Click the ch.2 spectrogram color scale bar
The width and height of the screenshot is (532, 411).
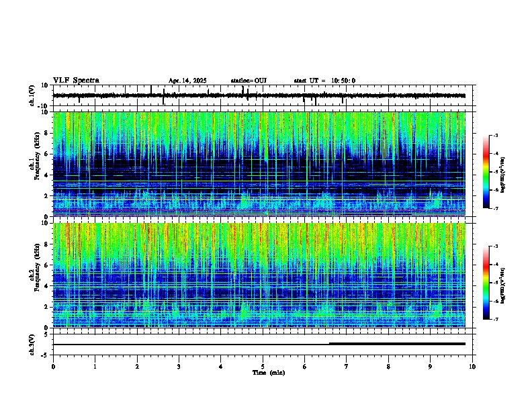coord(486,283)
